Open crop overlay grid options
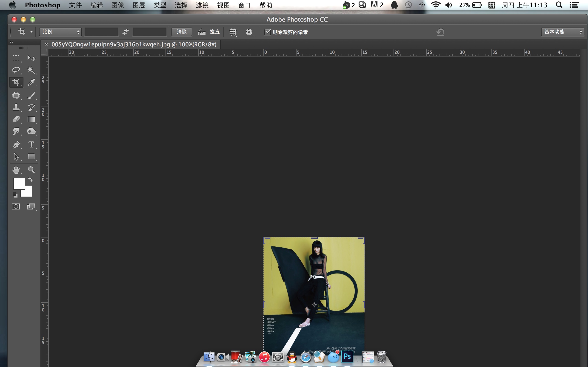Viewport: 588px width, 367px height. pyautogui.click(x=233, y=32)
